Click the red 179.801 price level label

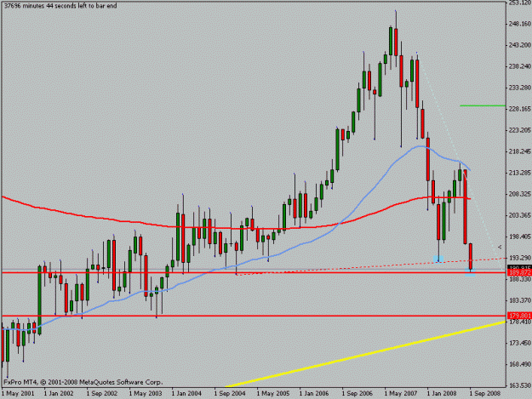[x=519, y=316]
